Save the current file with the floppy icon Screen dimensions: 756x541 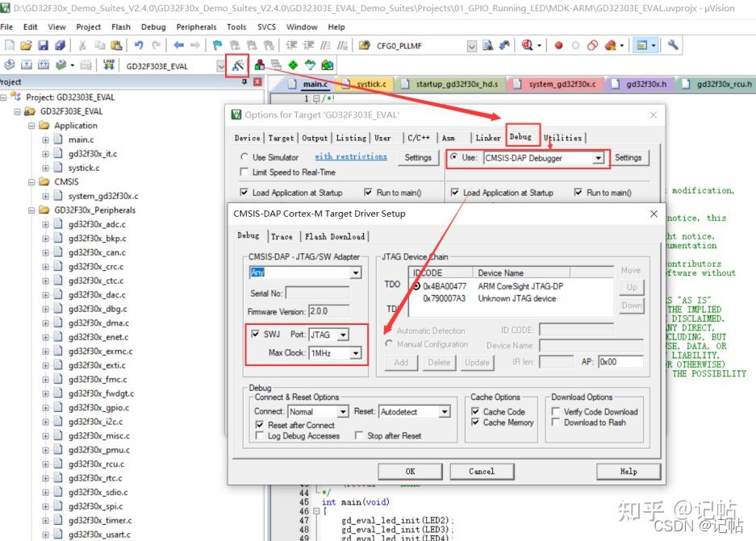pos(43,45)
